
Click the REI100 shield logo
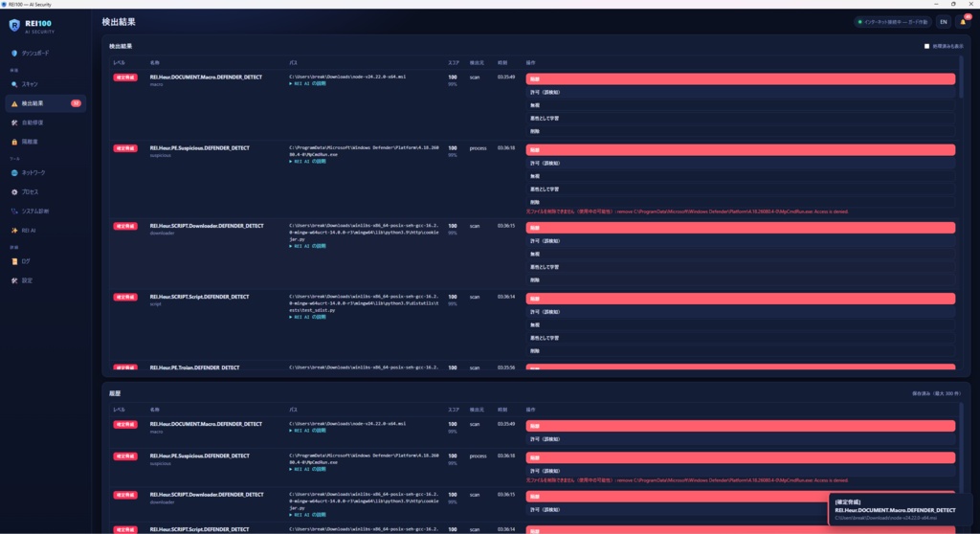(x=14, y=25)
